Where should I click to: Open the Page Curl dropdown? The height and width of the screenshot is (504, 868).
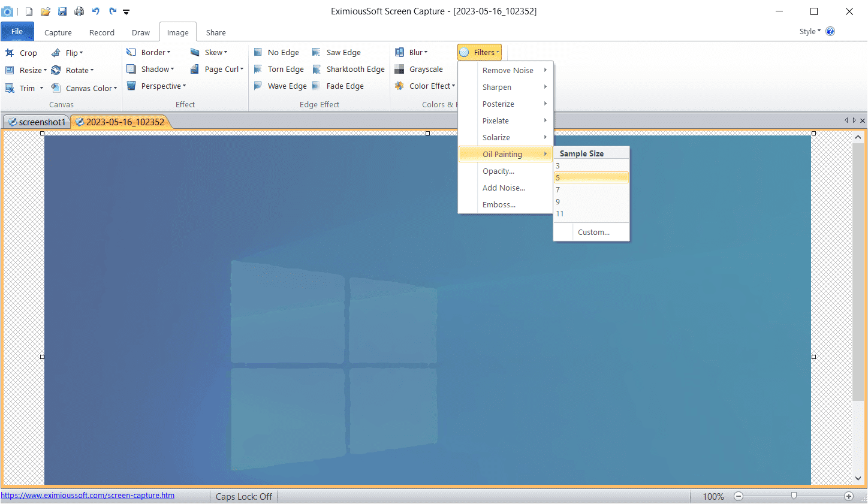click(x=217, y=69)
